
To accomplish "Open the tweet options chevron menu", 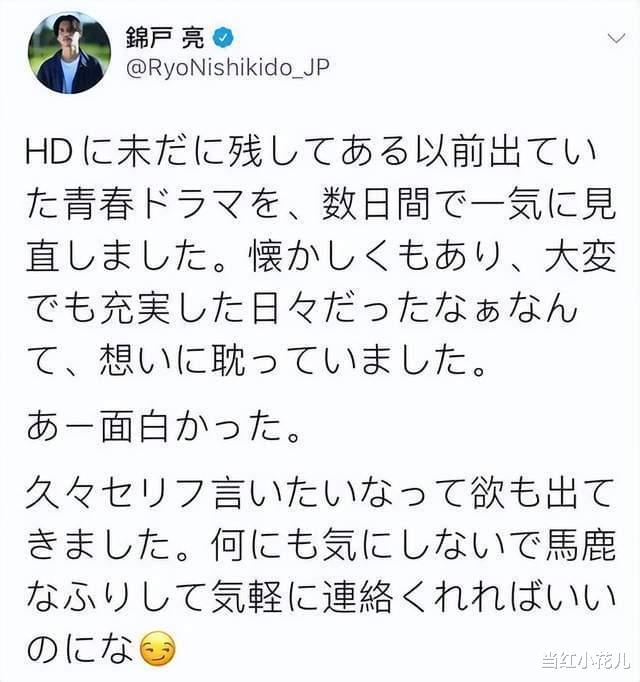I will (x=616, y=39).
